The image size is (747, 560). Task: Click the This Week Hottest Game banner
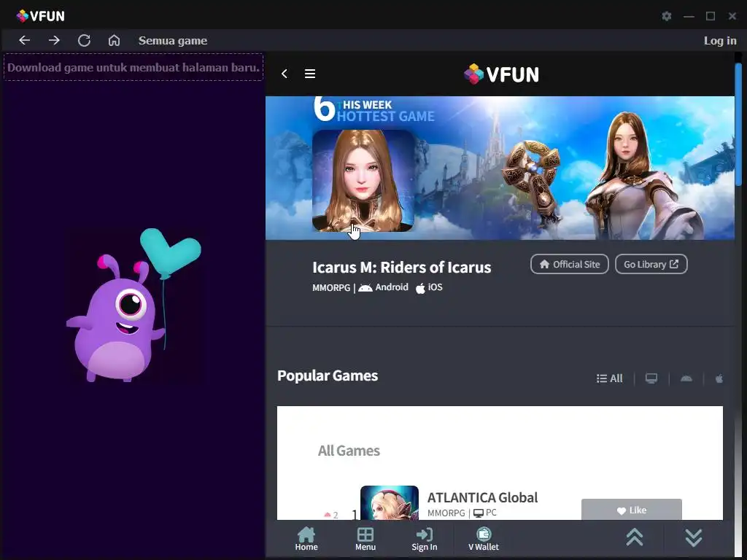(x=500, y=168)
